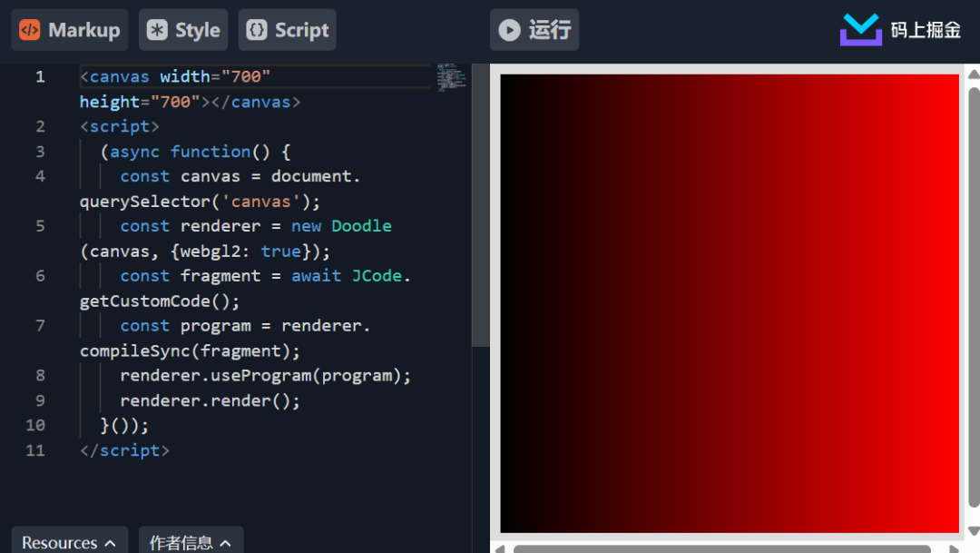Run the code with 运行 button

coord(534,30)
